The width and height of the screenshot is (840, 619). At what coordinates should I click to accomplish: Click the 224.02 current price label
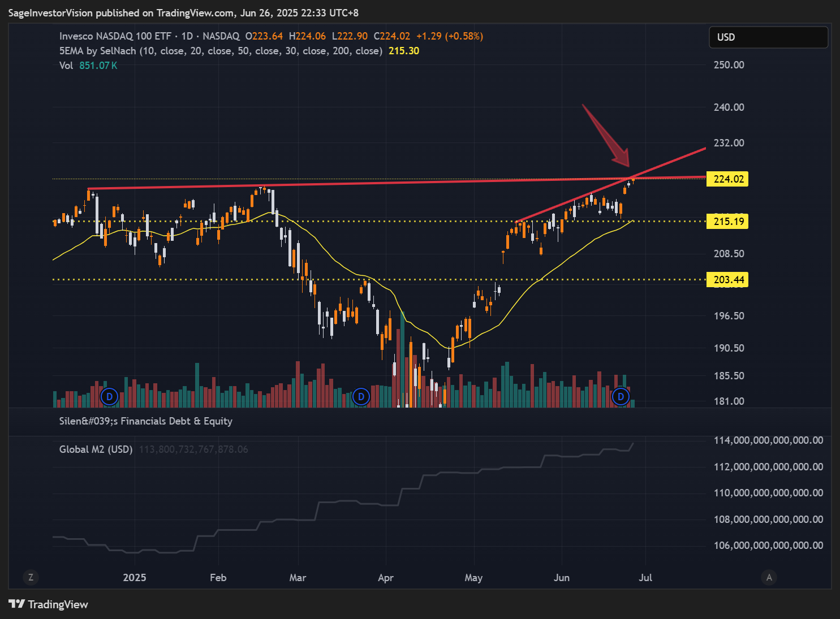click(728, 179)
